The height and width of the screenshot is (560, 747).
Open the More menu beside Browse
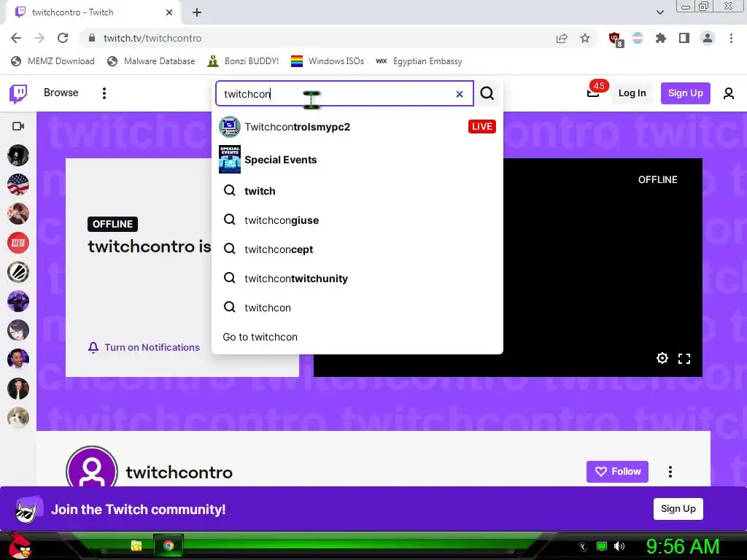[104, 93]
